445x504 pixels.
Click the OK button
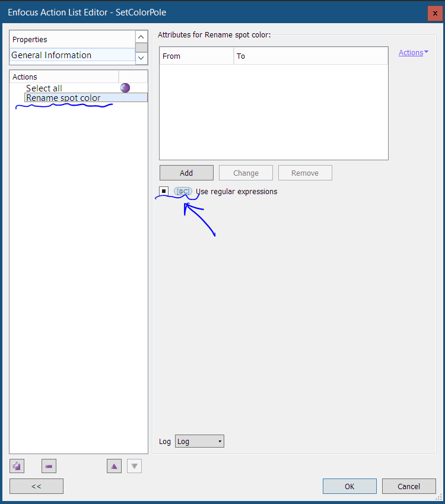pyautogui.click(x=349, y=486)
